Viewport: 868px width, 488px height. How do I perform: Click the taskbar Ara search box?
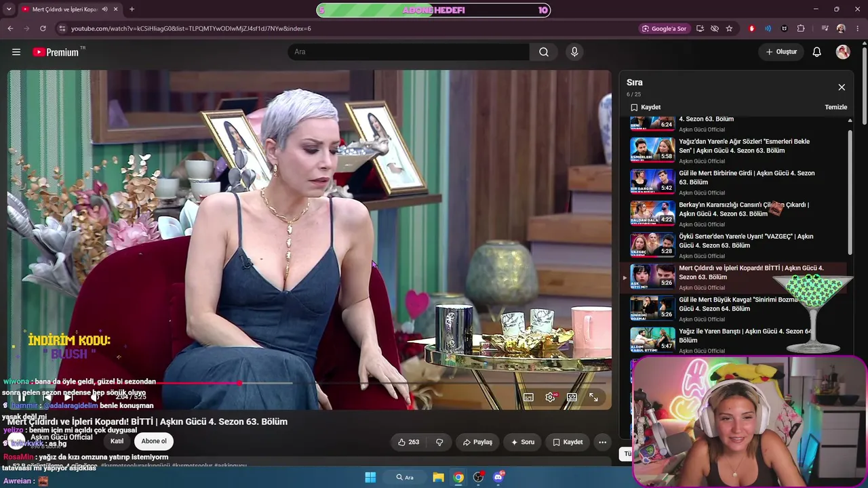click(x=406, y=477)
